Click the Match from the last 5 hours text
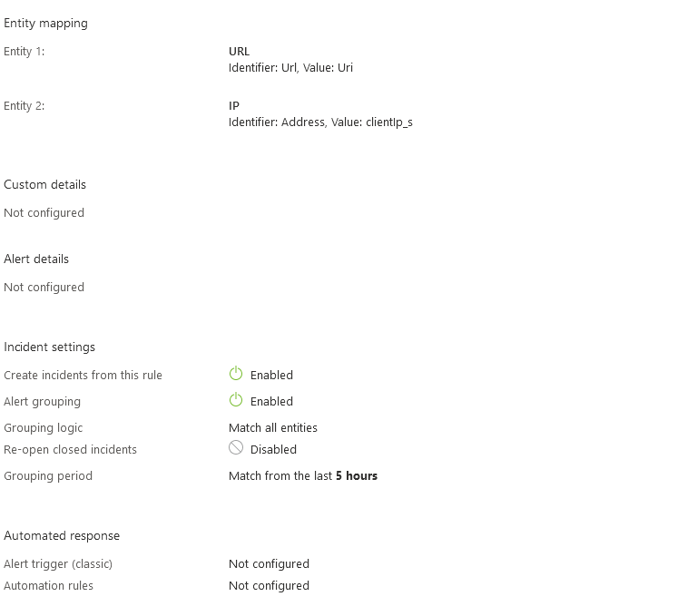Screen dimensions: 677x616 303,476
